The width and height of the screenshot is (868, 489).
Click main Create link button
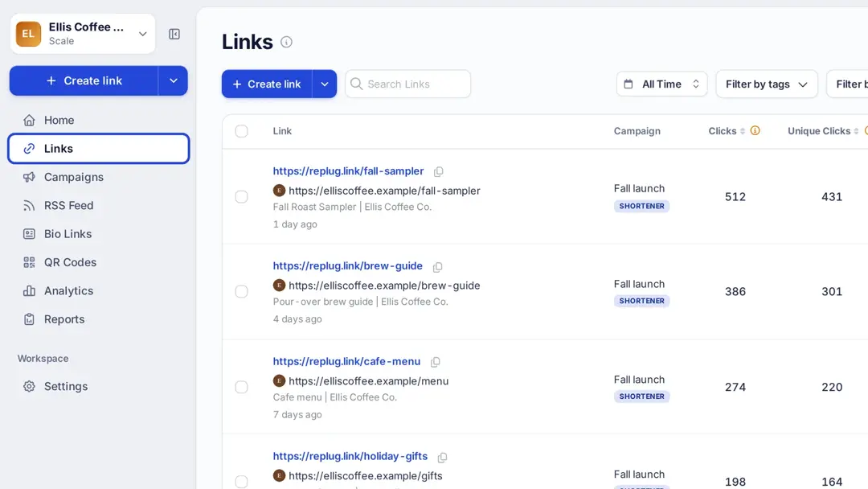click(x=267, y=84)
